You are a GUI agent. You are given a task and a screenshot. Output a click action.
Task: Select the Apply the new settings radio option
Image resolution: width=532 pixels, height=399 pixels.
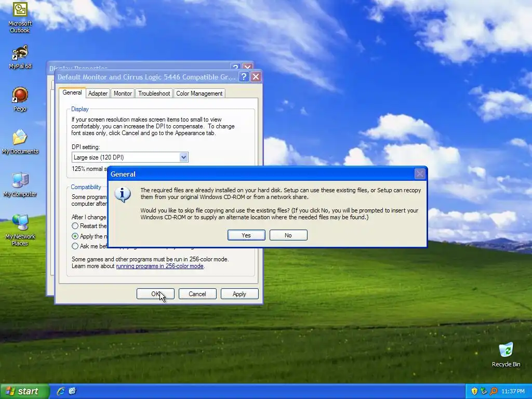[x=75, y=236]
